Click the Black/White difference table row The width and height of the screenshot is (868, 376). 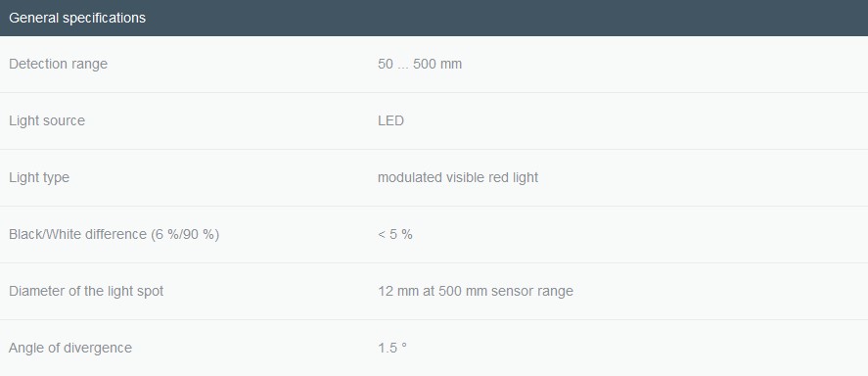pyautogui.click(x=434, y=234)
